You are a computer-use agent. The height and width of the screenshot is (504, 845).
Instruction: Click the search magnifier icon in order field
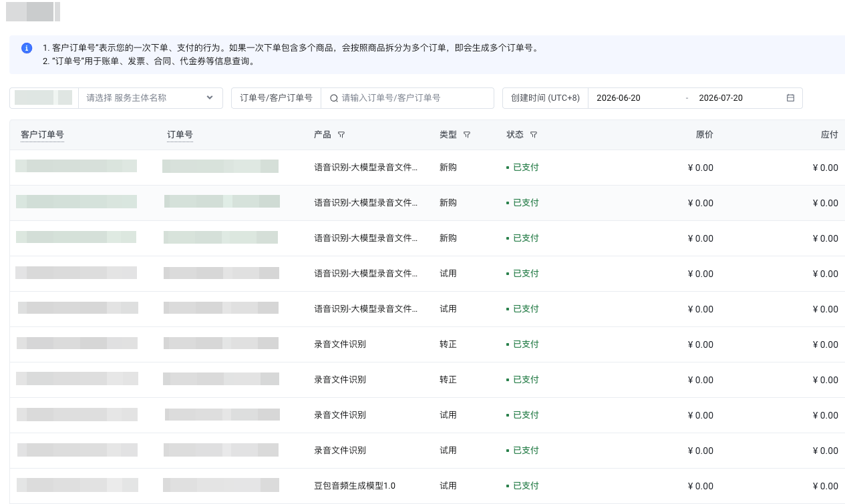click(x=334, y=98)
